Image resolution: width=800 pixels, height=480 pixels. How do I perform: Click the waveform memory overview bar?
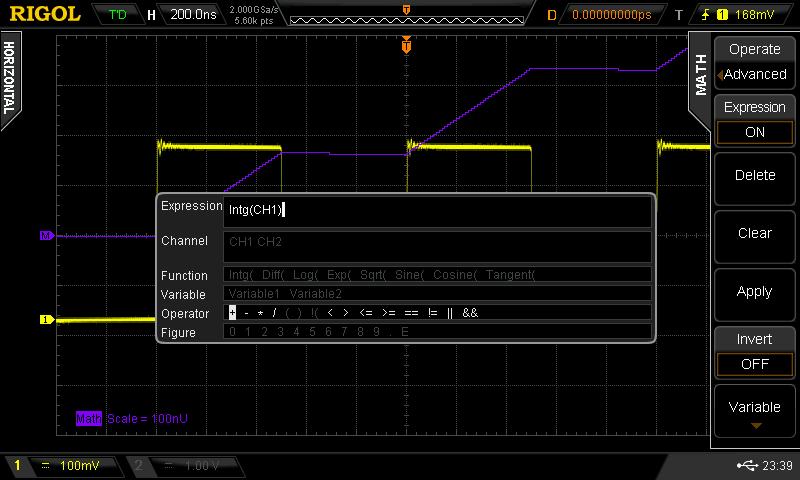pos(407,20)
